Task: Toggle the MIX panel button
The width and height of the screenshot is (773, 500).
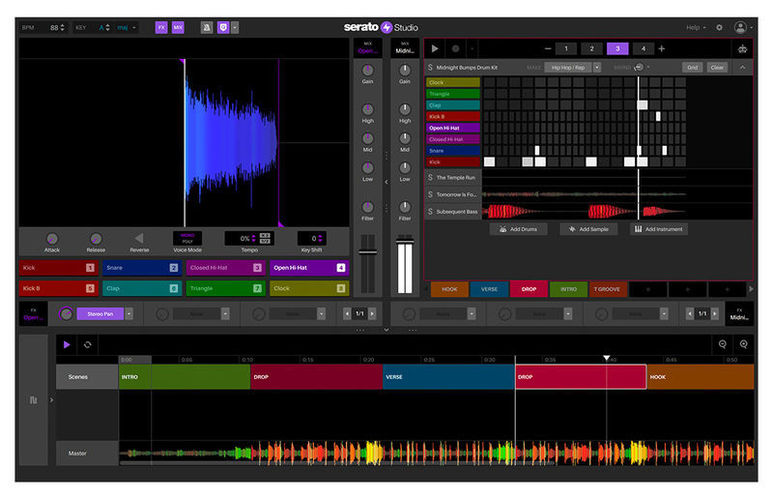Action: tap(177, 28)
